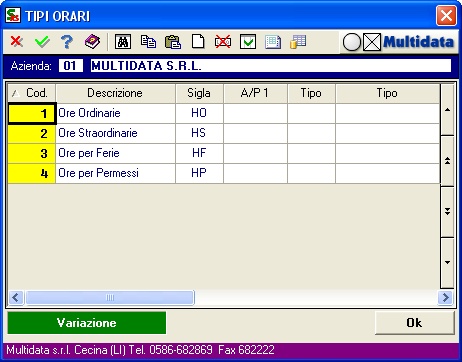Select row code 1 cell
This screenshot has width=462, height=362.
32,114
